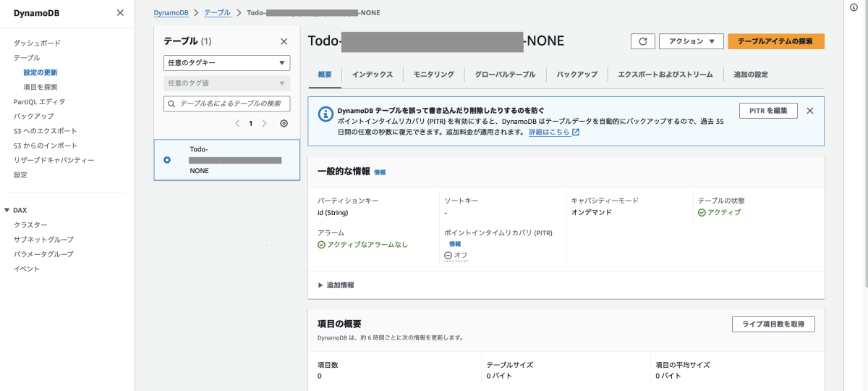Click the オンデマンド capacity mode value
The height and width of the screenshot is (391, 868).
(592, 212)
